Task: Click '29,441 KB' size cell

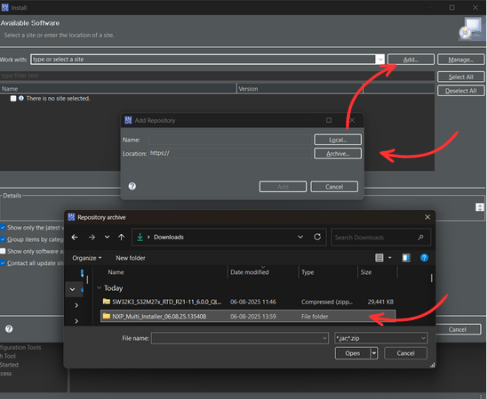Action: pyautogui.click(x=380, y=302)
